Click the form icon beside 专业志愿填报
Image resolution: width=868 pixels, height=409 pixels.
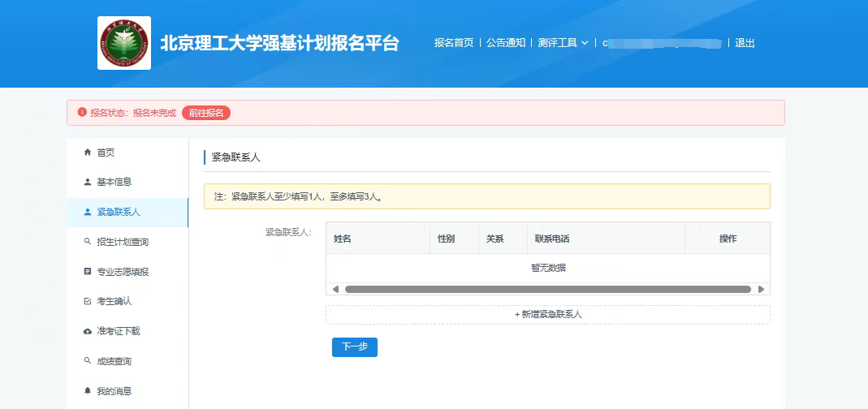coord(88,272)
